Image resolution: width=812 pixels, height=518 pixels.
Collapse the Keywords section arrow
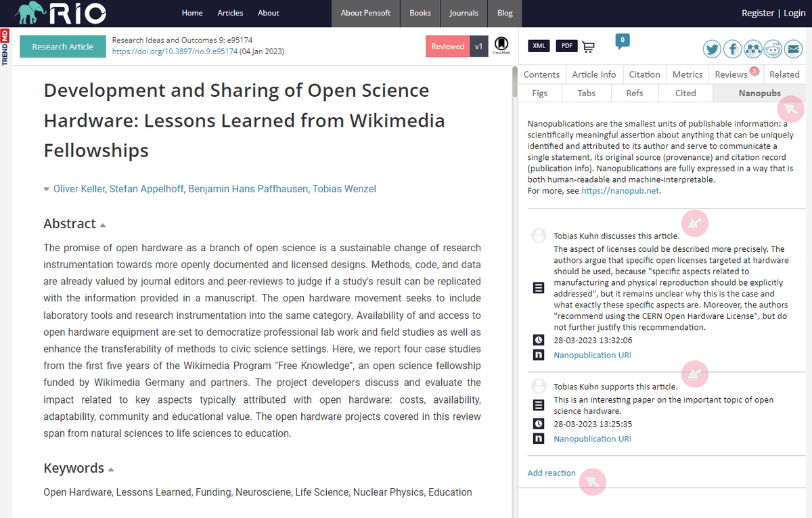pyautogui.click(x=111, y=469)
